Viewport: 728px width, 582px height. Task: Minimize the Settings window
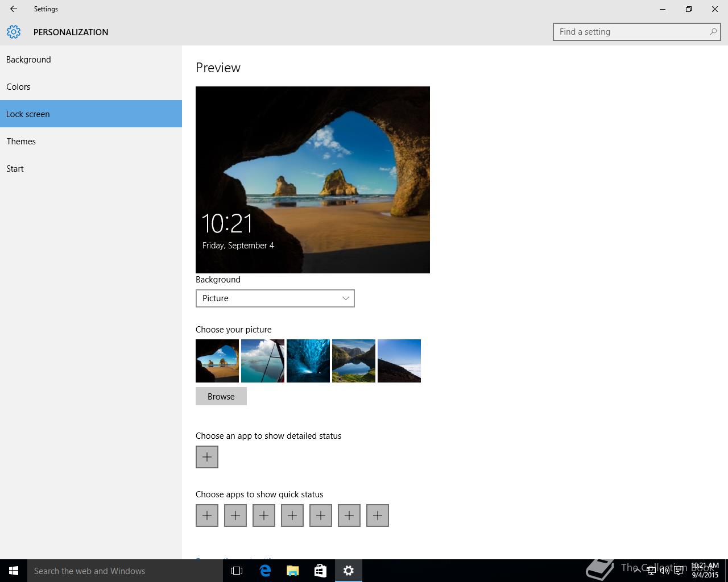[x=663, y=9]
